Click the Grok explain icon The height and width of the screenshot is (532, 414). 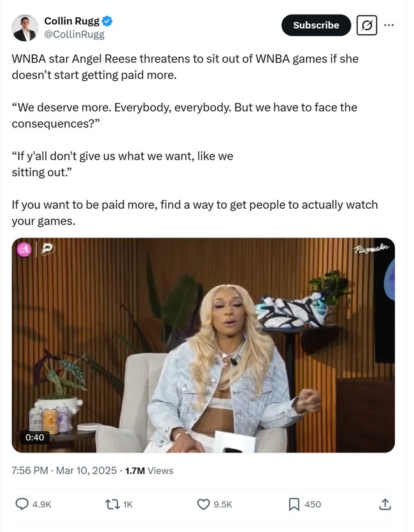point(367,25)
